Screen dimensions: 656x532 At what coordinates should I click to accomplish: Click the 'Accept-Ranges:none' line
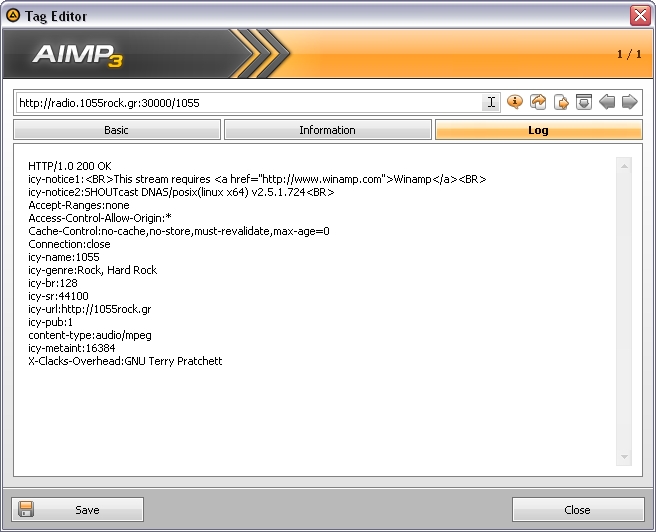[79, 205]
